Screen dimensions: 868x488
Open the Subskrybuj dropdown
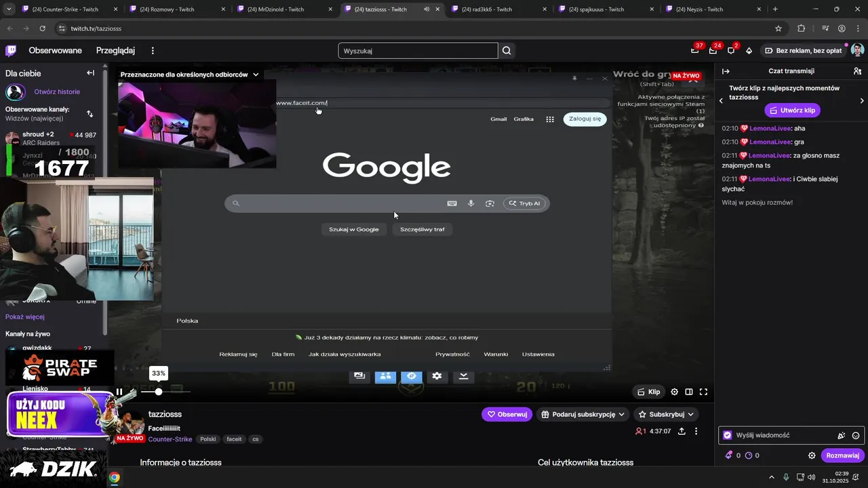click(666, 414)
